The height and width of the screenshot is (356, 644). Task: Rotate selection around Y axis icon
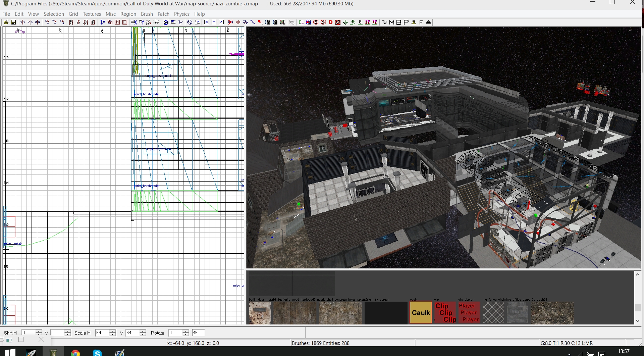tap(54, 22)
